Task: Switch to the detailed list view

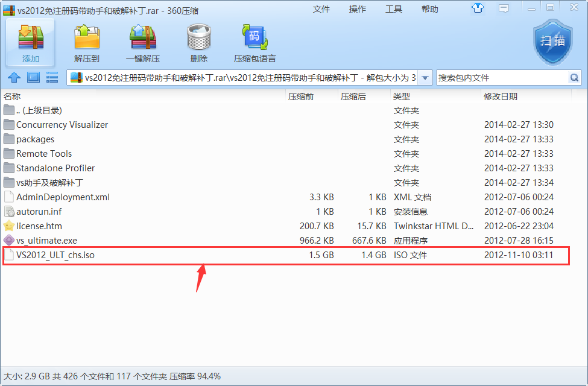Action: 52,77
